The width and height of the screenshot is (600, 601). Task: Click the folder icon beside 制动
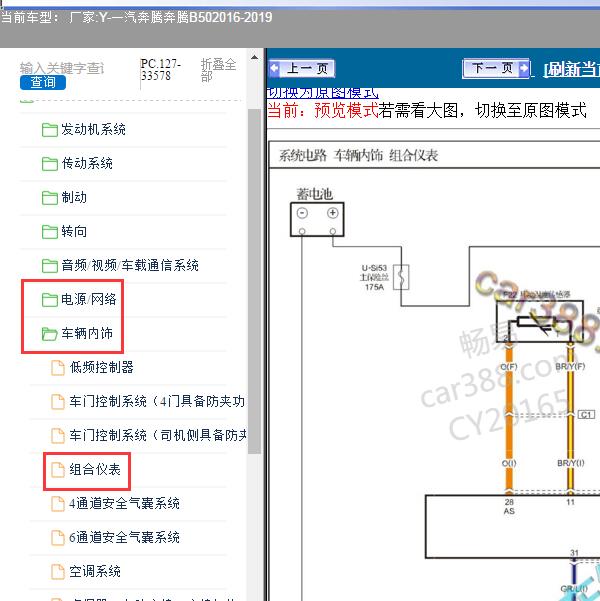49,198
